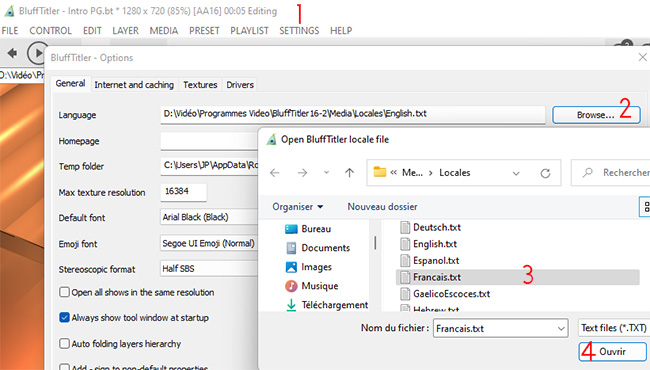650x370 pixels.
Task: Select Musique in the navigation pane
Action: point(312,286)
